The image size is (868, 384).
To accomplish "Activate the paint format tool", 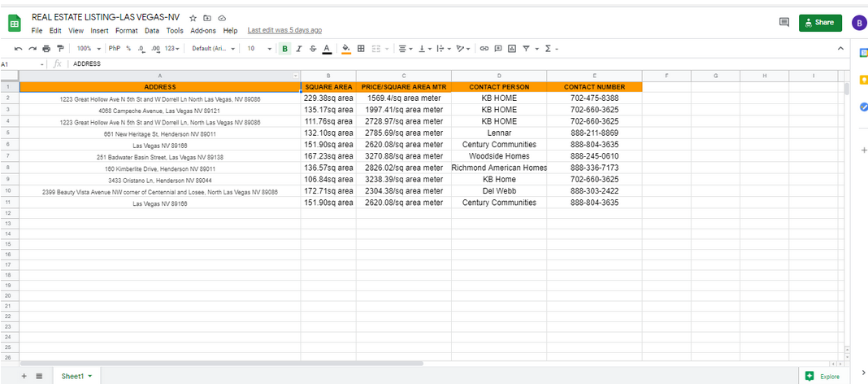I will [60, 49].
